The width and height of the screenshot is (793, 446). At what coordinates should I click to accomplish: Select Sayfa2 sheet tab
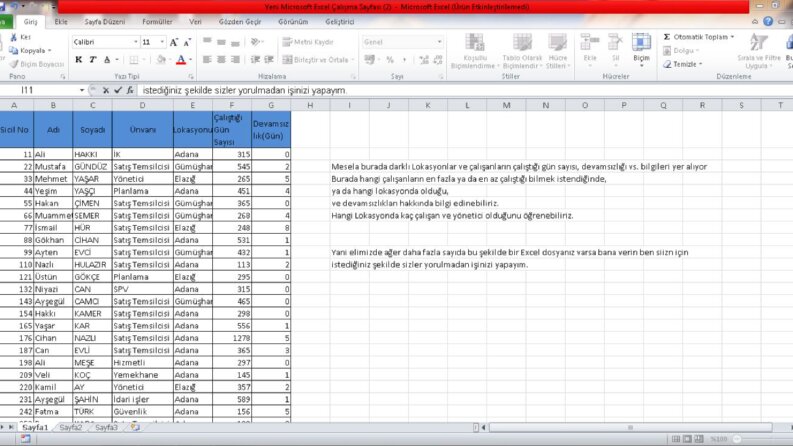(x=70, y=427)
